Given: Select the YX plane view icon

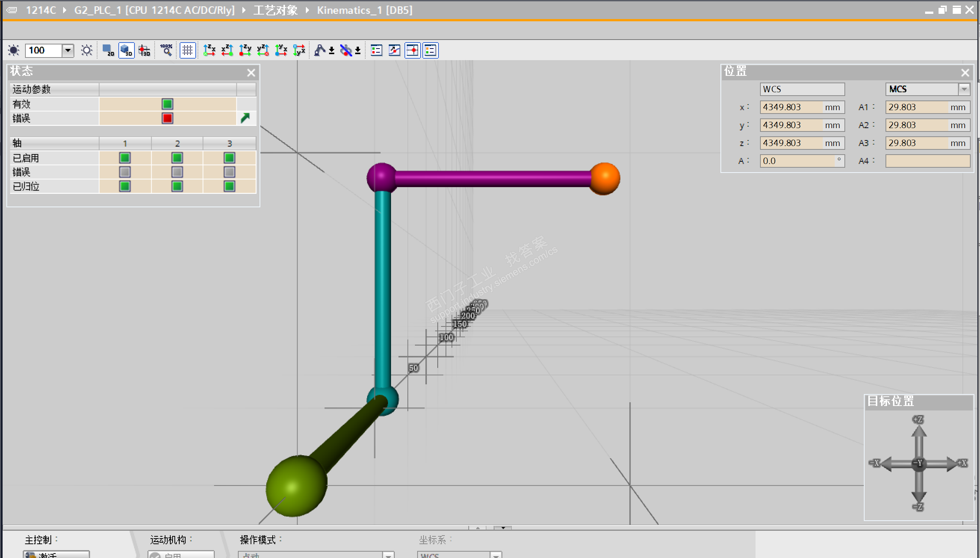Looking at the screenshot, I should coord(281,50).
